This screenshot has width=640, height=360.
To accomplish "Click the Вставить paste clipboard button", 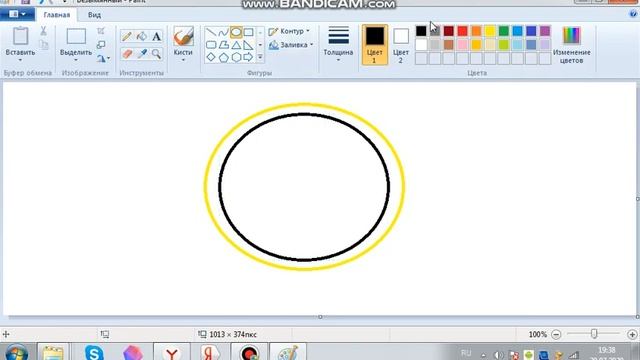I will (20, 36).
